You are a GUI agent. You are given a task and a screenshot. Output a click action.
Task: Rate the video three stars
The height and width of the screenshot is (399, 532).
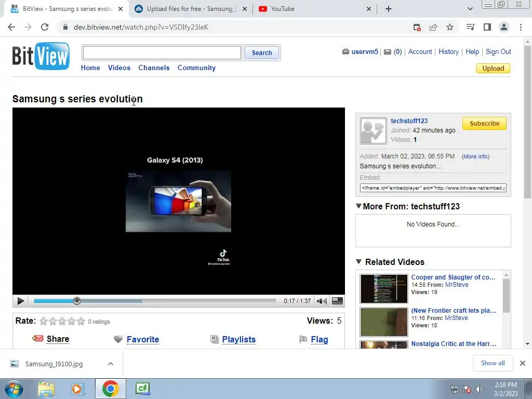pos(62,321)
